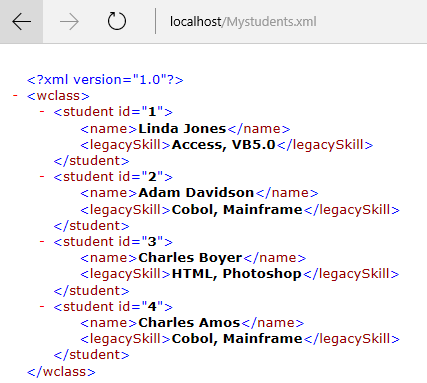
Task: Reload the Mystudents.xml page
Action: tap(117, 21)
